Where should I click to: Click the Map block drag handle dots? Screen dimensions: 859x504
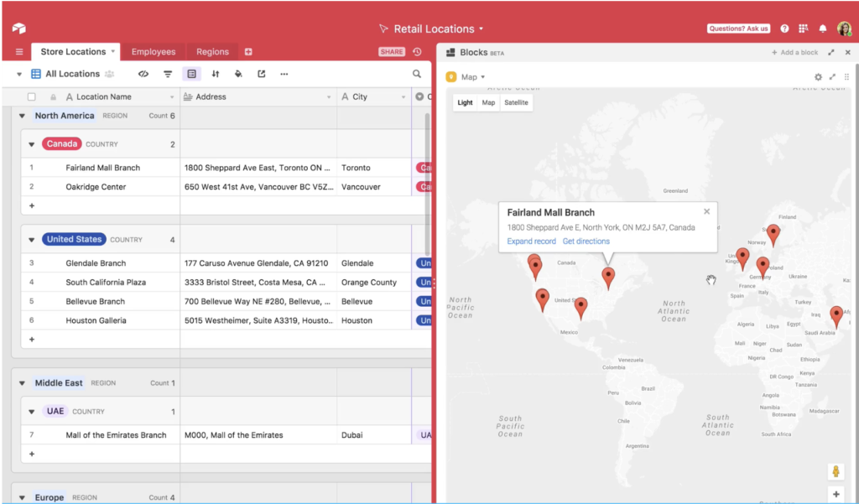coord(846,77)
